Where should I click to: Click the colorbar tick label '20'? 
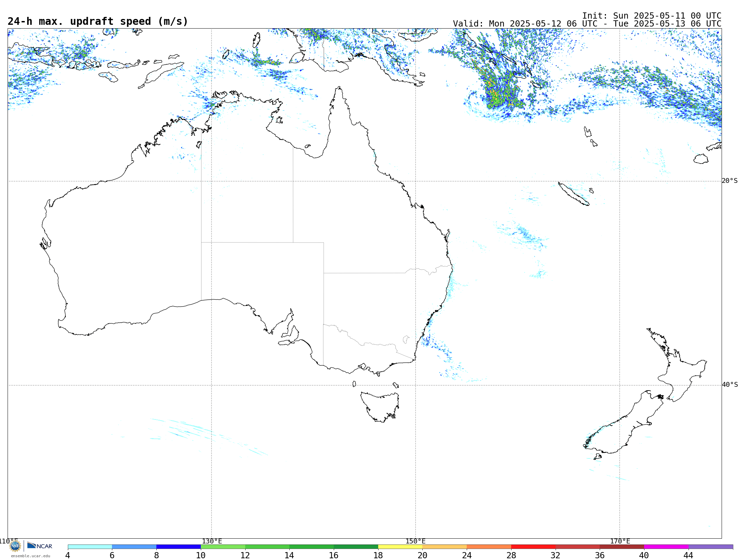(423, 555)
